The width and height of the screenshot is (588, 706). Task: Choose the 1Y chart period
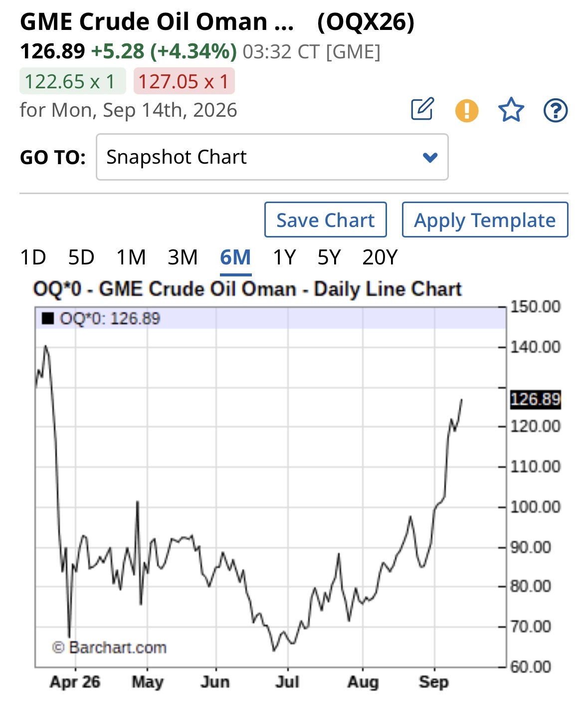coord(284,257)
